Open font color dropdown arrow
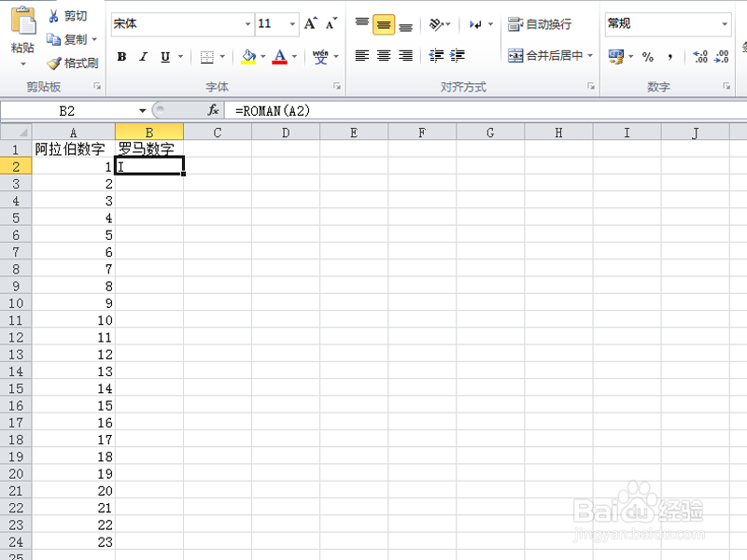 tap(294, 57)
